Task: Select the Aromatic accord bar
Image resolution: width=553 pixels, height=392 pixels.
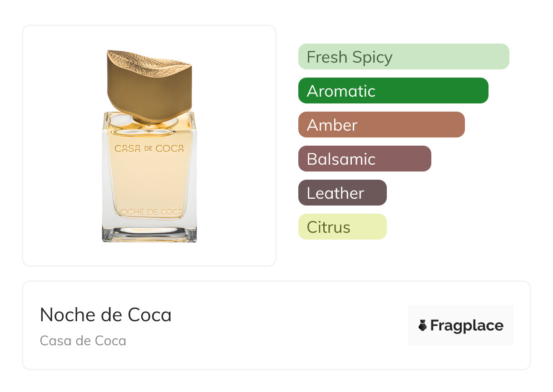Action: (x=393, y=91)
